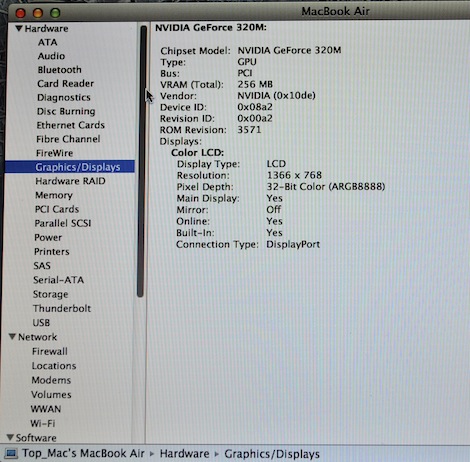The image size is (470, 462).
Task: Open Thunderbolt entry
Action: (x=62, y=308)
